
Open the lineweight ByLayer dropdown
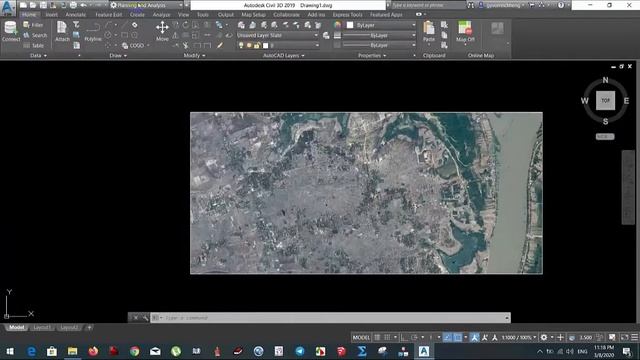[x=379, y=36]
